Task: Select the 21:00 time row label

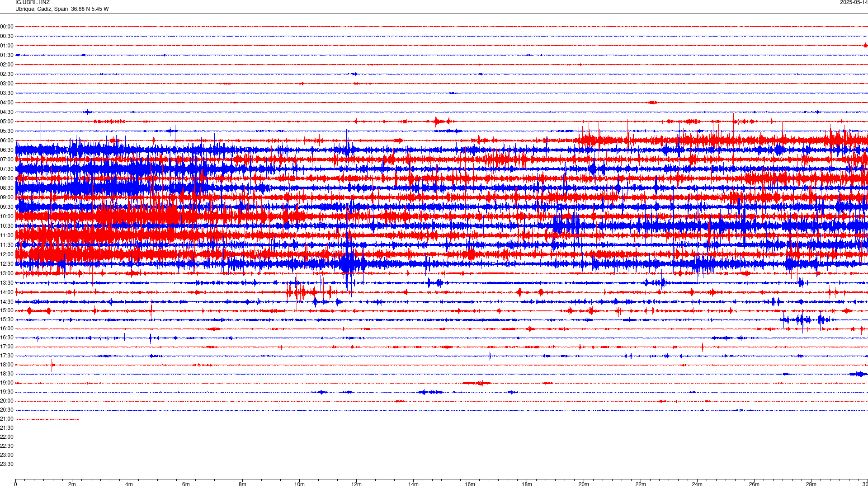Action: (x=7, y=419)
